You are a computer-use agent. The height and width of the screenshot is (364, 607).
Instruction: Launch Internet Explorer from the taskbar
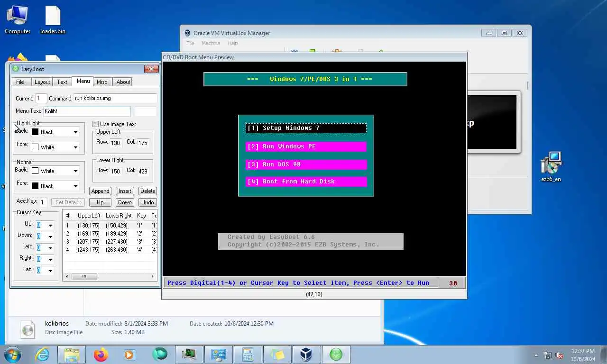coord(42,355)
